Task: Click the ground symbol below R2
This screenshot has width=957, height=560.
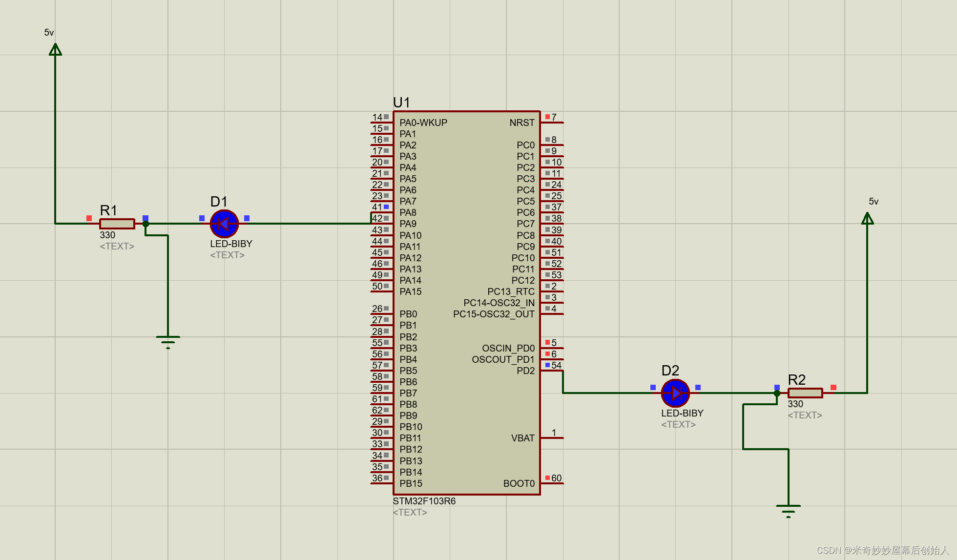Action: [789, 511]
